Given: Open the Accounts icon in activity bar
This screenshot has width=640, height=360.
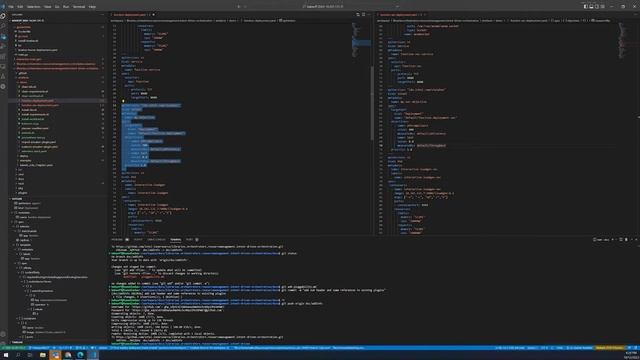Looking at the screenshot, I should pos(3,334).
